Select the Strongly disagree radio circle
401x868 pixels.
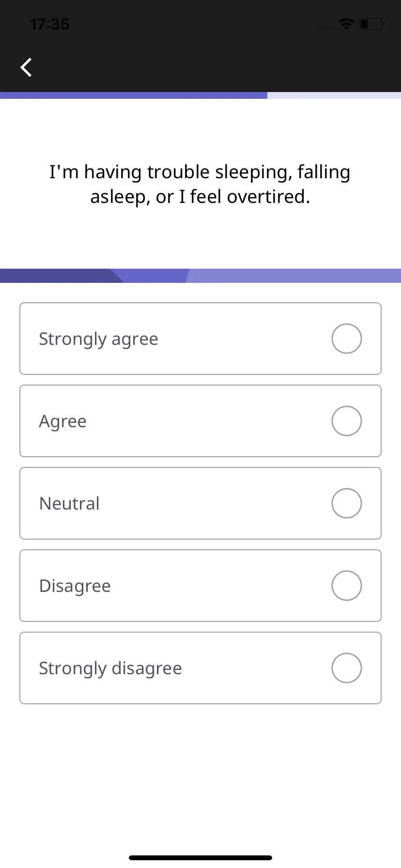point(347,668)
